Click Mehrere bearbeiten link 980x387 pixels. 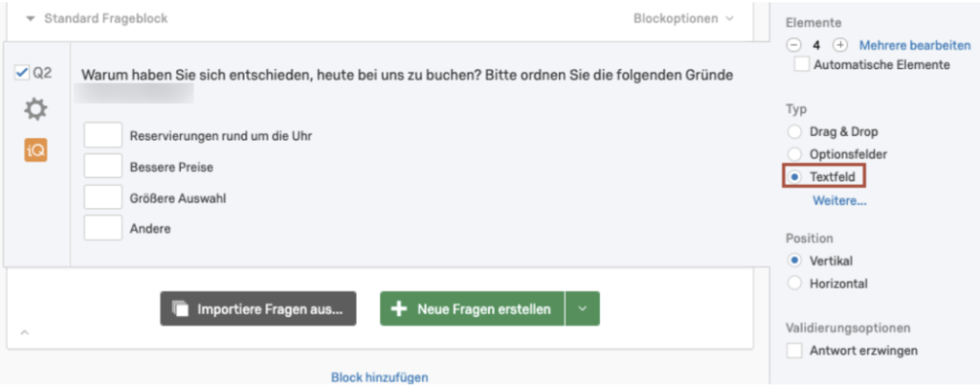click(x=915, y=45)
